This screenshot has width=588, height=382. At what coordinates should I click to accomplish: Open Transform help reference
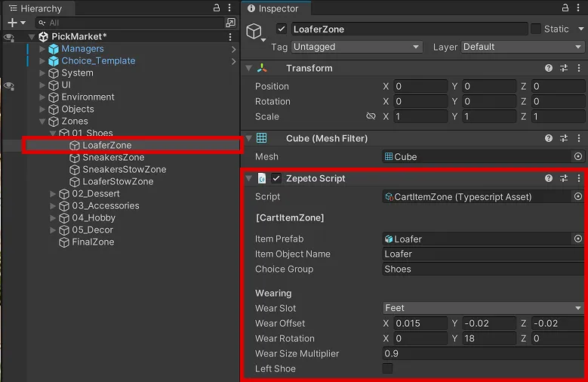(x=549, y=68)
